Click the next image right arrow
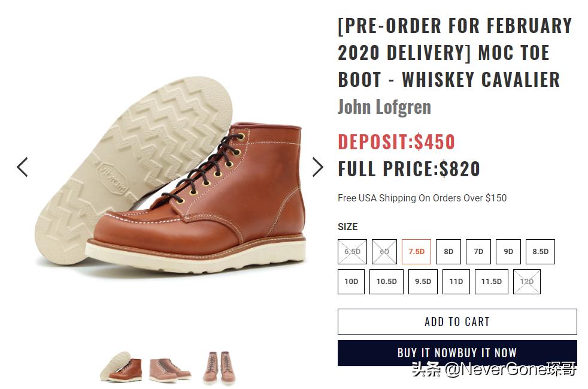Viewport: 588px width, 389px height. (317, 167)
